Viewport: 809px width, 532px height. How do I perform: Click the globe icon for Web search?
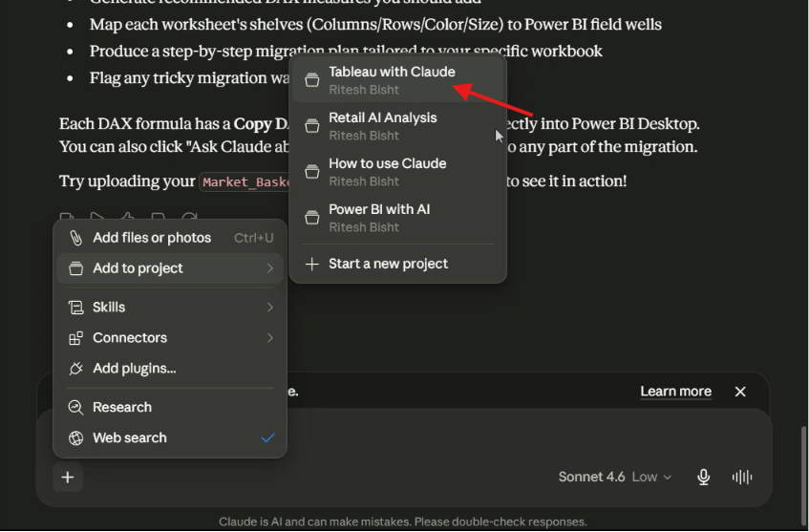click(x=75, y=438)
